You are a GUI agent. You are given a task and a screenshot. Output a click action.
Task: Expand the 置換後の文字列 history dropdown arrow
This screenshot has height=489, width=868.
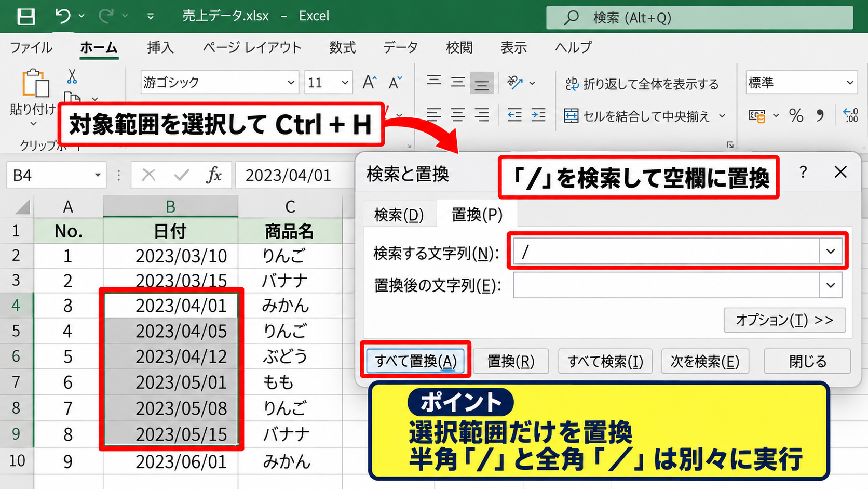(x=831, y=285)
